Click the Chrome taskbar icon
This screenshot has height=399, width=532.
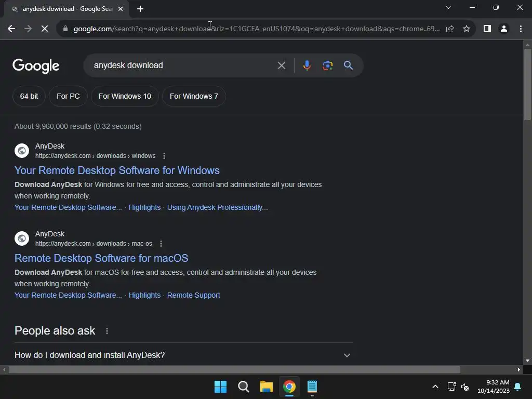coord(289,387)
